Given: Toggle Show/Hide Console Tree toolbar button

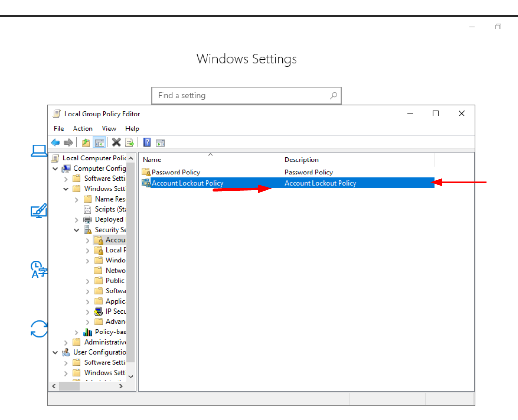Looking at the screenshot, I should click(x=99, y=143).
